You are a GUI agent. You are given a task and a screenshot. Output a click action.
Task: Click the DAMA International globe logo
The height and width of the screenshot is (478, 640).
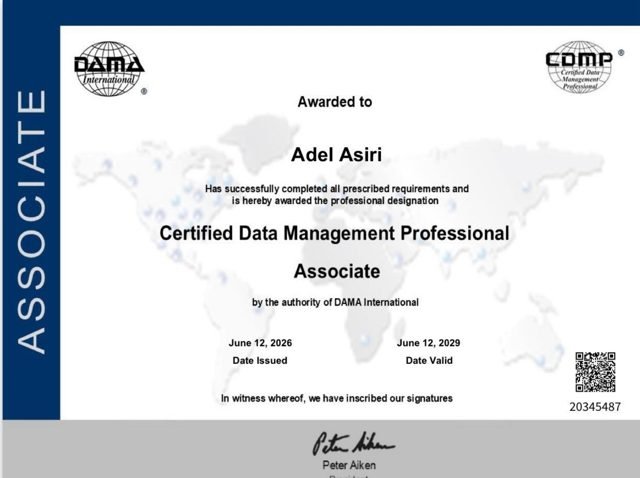(x=109, y=69)
